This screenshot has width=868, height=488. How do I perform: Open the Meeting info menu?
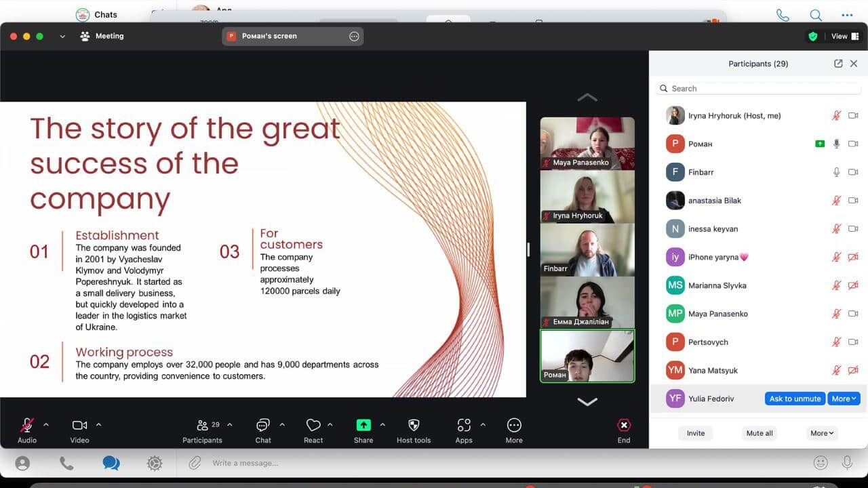[x=102, y=36]
